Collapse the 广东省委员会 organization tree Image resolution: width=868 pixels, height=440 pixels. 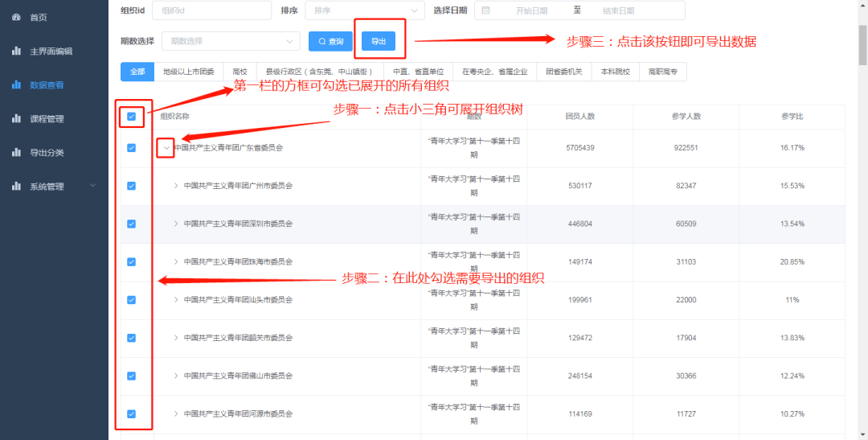[x=166, y=148]
